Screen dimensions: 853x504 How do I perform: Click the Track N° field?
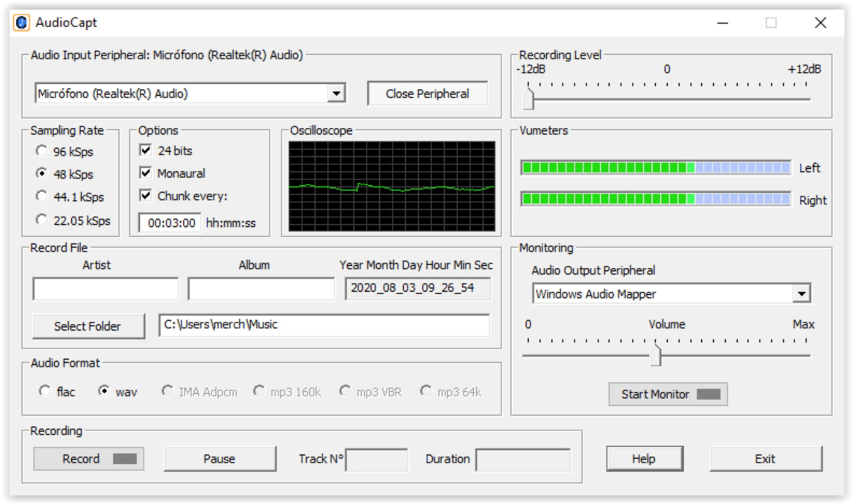(x=377, y=459)
